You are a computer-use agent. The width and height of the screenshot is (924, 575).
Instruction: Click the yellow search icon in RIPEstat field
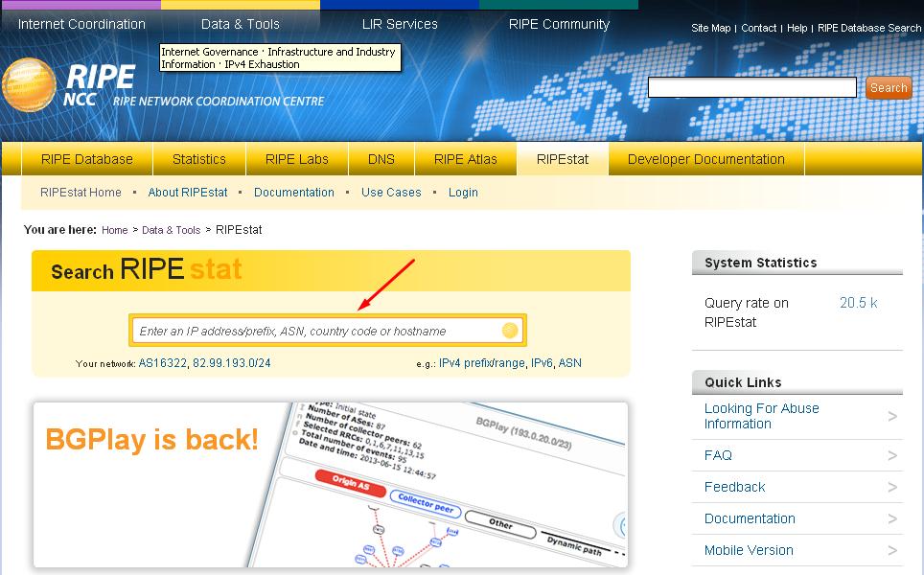click(510, 331)
